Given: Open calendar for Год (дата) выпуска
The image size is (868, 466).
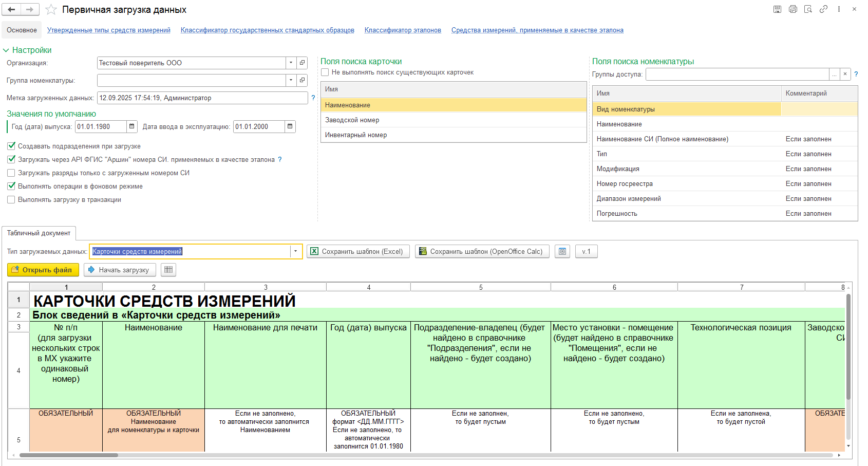Looking at the screenshot, I should click(x=132, y=126).
